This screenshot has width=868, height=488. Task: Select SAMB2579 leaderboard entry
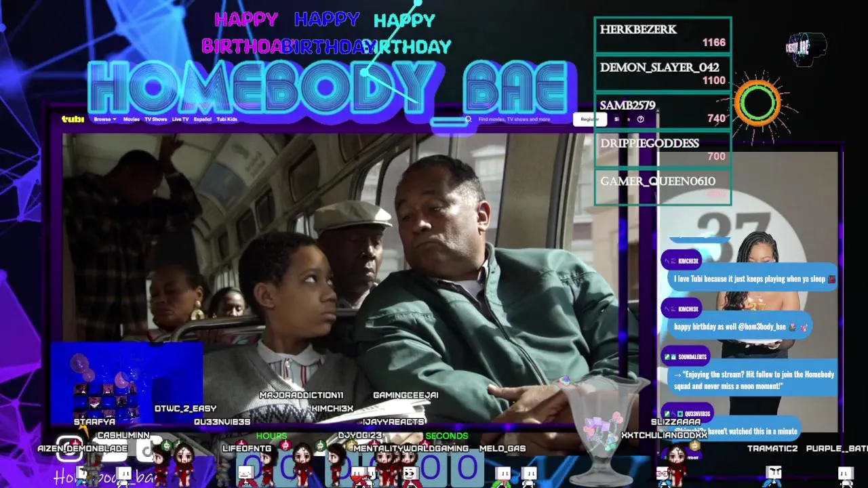tap(663, 111)
